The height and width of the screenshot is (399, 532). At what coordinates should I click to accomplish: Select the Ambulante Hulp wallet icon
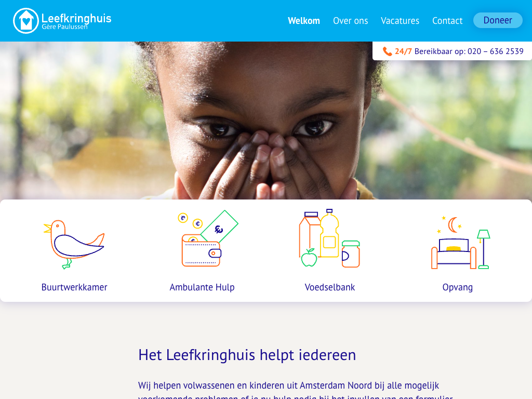point(208,238)
